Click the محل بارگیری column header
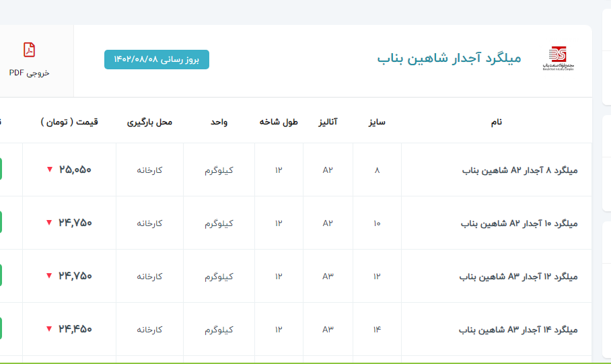The image size is (611, 364). (x=149, y=122)
